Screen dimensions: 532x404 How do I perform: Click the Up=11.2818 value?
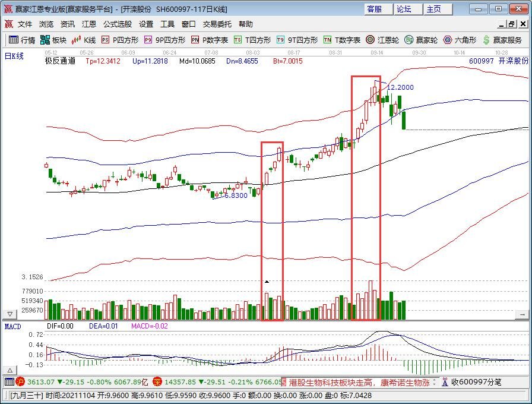[150, 61]
